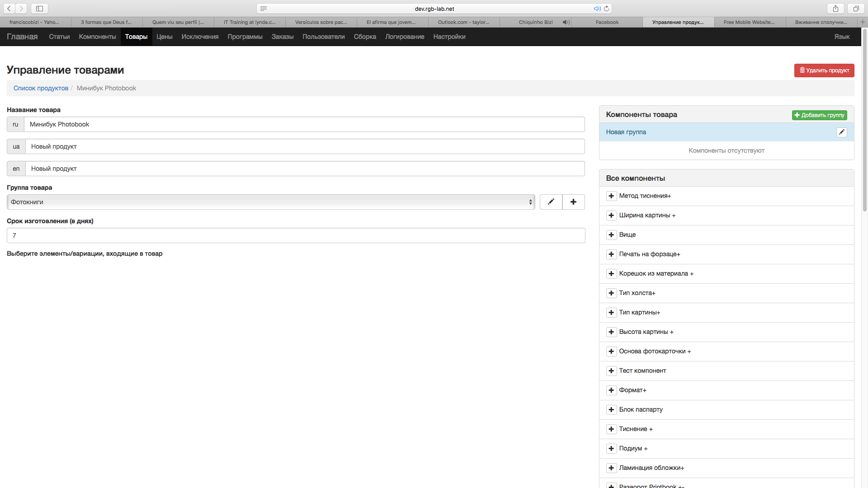Add the Тип холста+ component via plus icon
Viewport: 868px width, 488px height.
coord(611,293)
